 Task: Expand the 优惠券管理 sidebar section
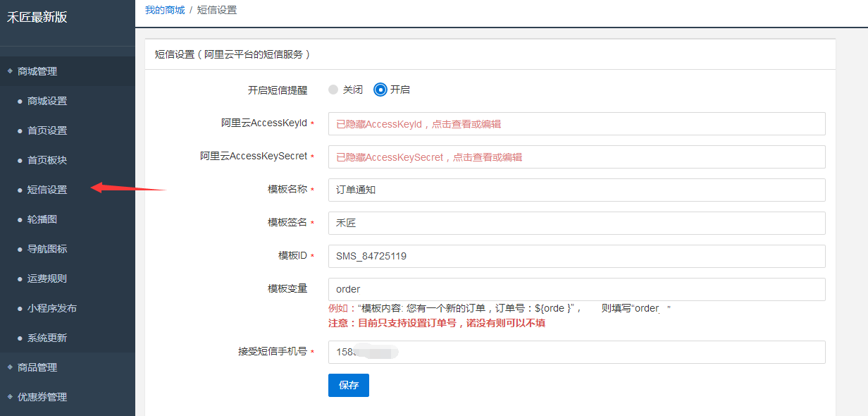42,397
